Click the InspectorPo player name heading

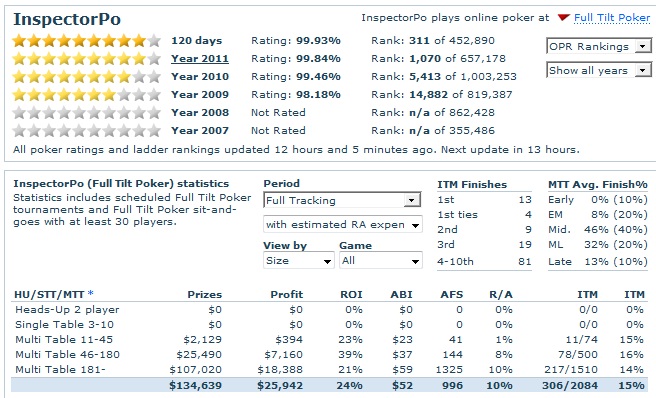pyautogui.click(x=67, y=19)
